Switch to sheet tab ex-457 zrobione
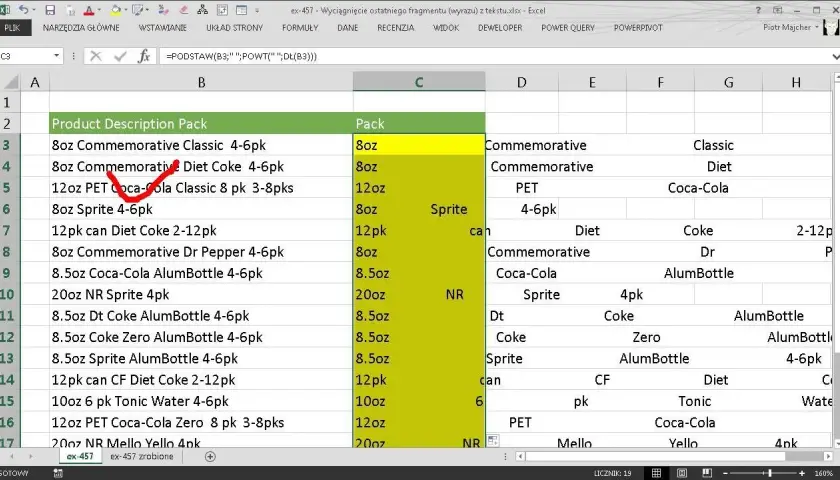 coord(142,456)
